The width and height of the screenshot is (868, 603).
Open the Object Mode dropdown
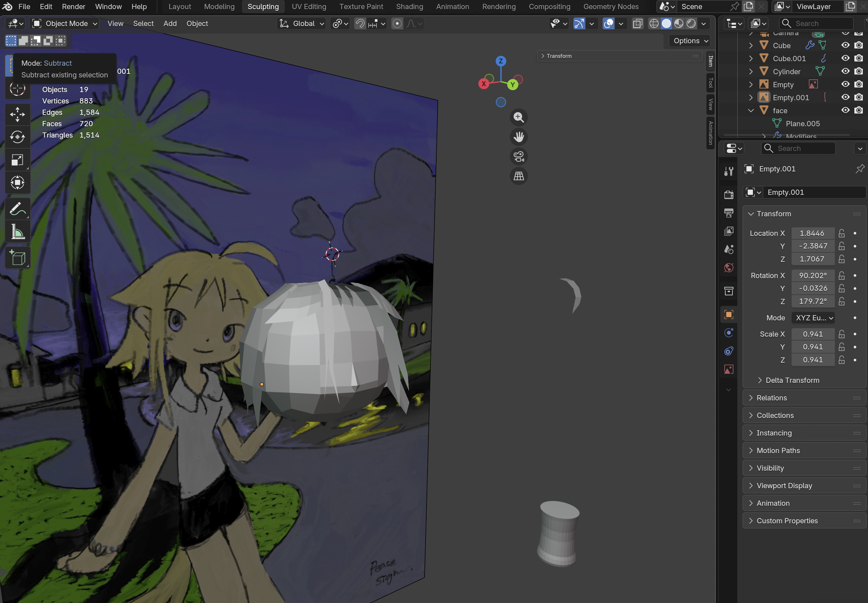pos(65,23)
